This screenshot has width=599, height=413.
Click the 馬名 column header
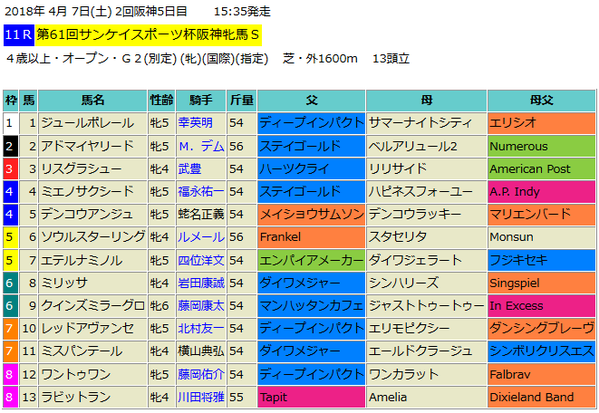click(93, 100)
